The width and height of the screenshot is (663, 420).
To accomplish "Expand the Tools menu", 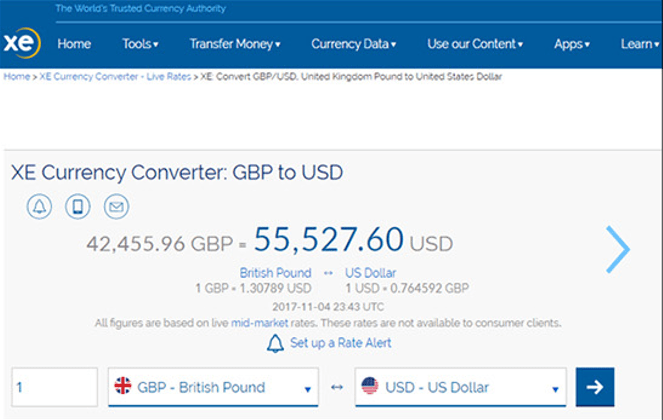I will [x=140, y=44].
